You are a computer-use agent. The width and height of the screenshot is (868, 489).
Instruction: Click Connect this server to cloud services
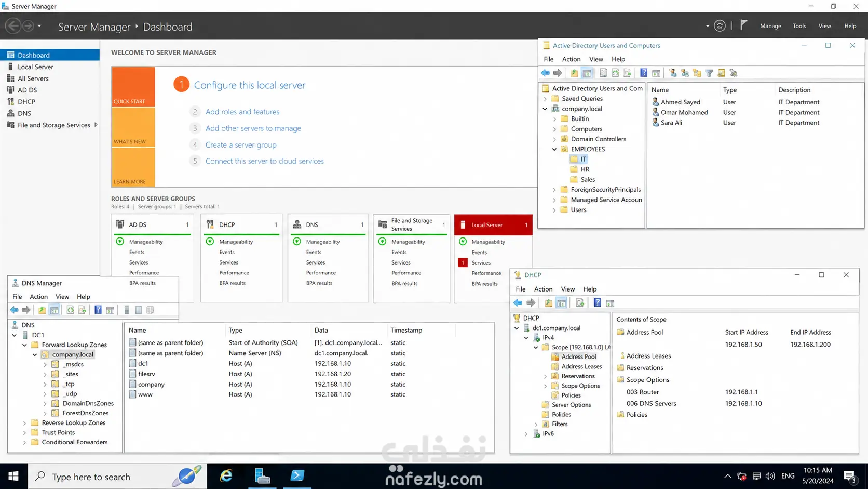point(265,162)
